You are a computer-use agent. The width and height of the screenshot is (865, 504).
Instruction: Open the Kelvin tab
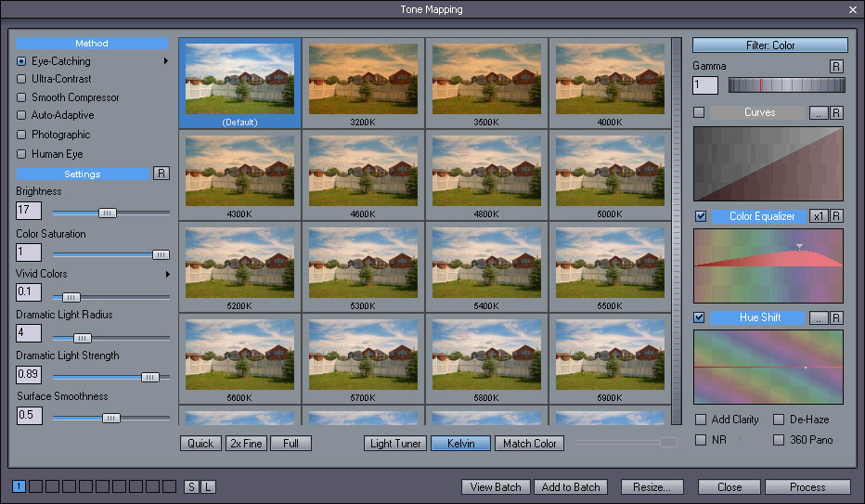point(460,444)
